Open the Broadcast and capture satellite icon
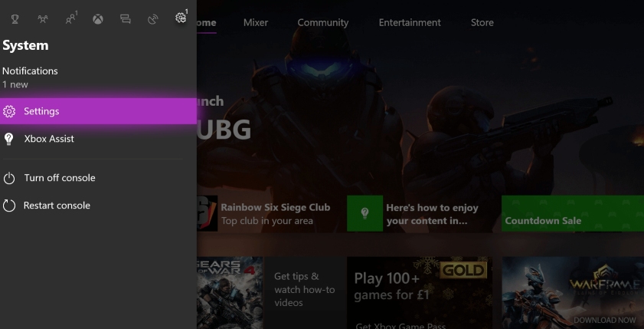 tap(153, 19)
